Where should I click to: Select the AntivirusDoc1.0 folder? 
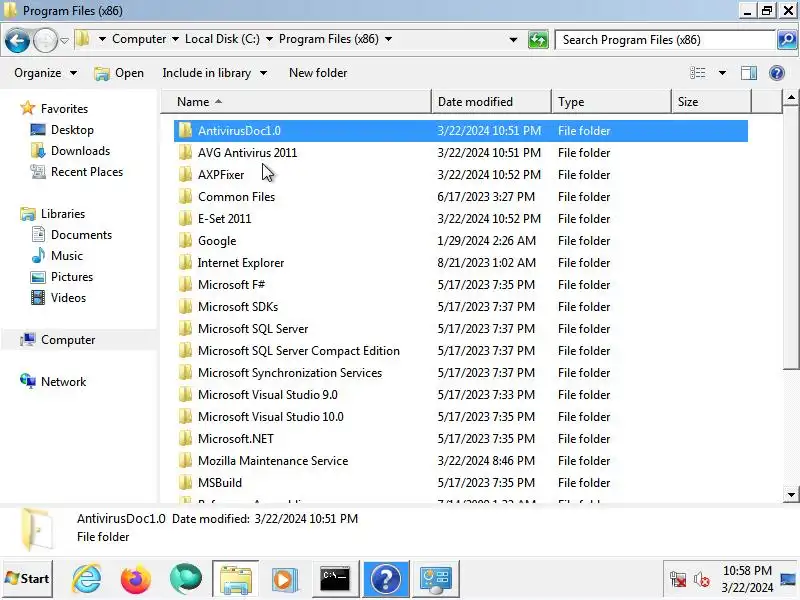click(x=461, y=131)
